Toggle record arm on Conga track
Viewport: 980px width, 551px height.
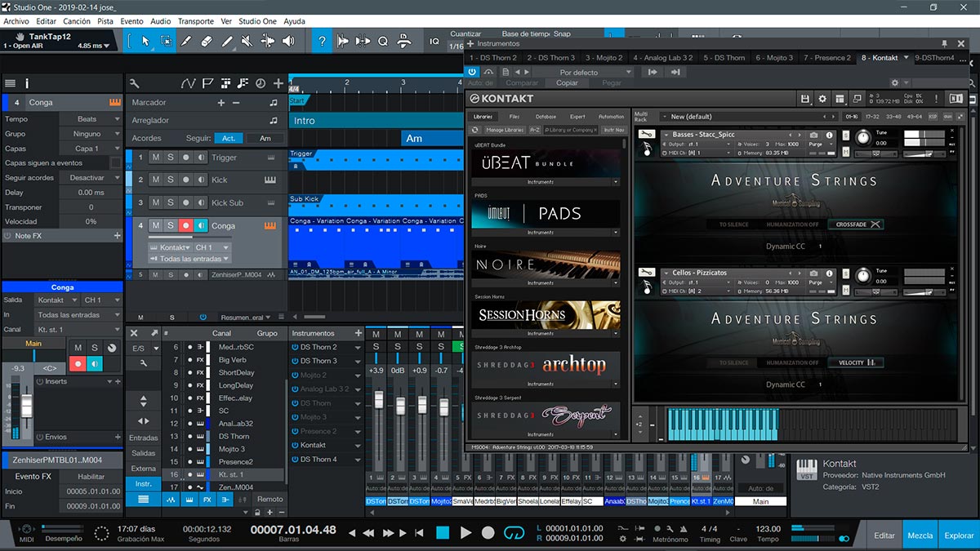coord(186,225)
